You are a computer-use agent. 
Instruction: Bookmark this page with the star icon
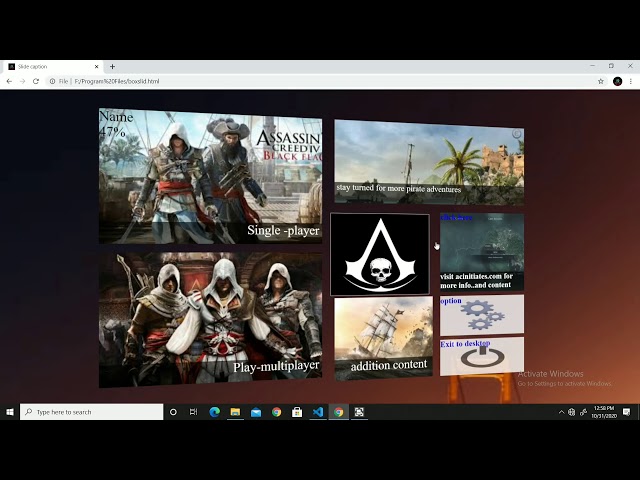601,81
